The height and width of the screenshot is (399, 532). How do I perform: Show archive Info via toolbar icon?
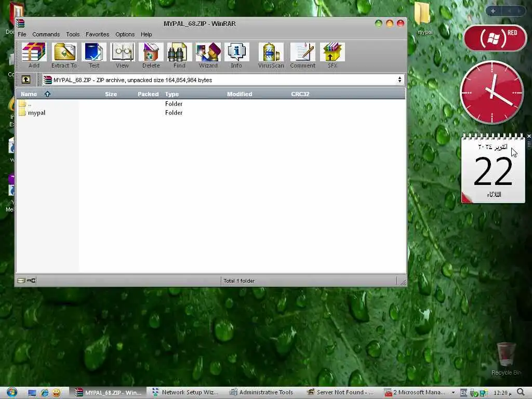coord(236,55)
